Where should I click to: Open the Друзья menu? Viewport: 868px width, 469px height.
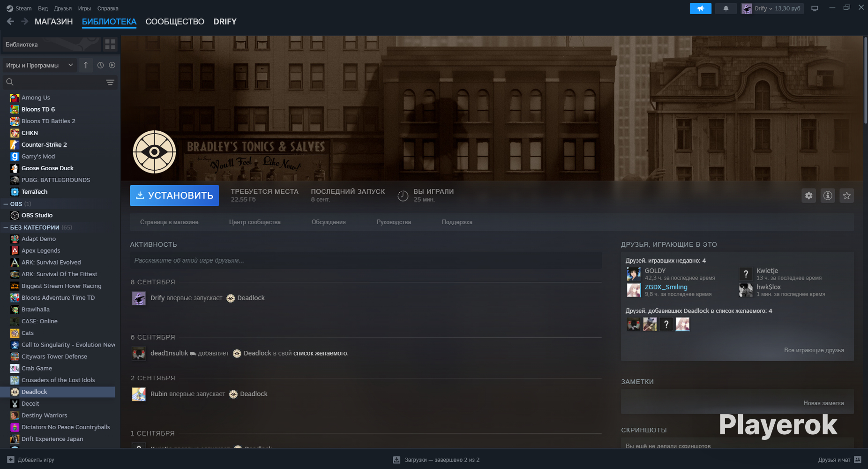click(x=63, y=8)
